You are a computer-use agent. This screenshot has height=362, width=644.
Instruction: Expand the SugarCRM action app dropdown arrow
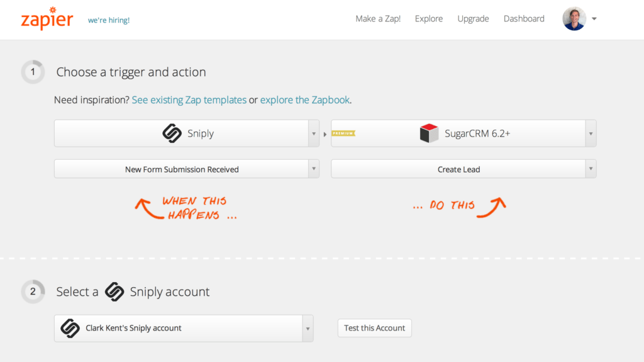[590, 133]
